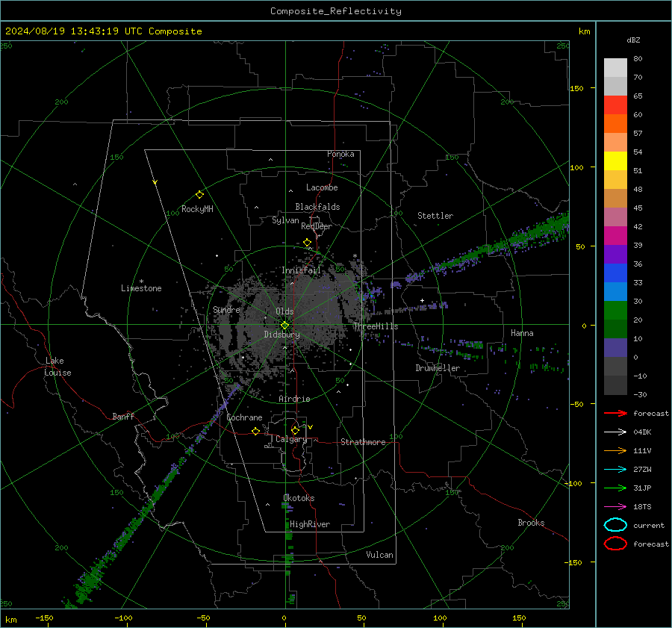Click the Olds city label
The height and width of the screenshot is (628, 672).
point(284,311)
